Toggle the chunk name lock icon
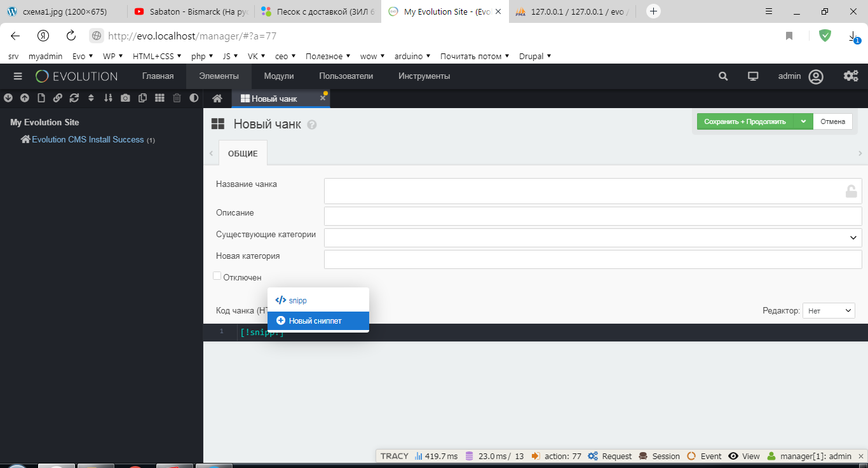868x468 pixels. pos(851,191)
